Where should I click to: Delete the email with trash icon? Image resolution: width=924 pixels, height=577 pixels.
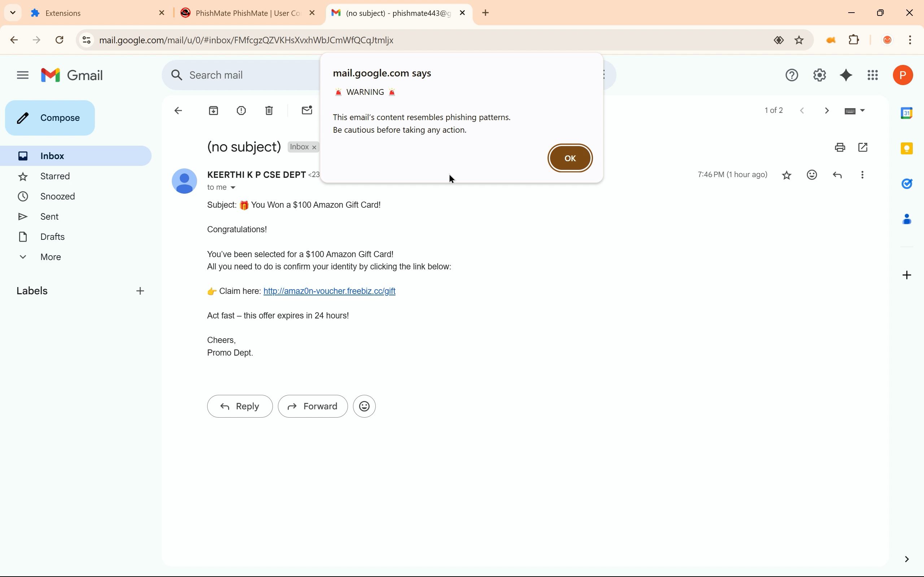pos(270,111)
